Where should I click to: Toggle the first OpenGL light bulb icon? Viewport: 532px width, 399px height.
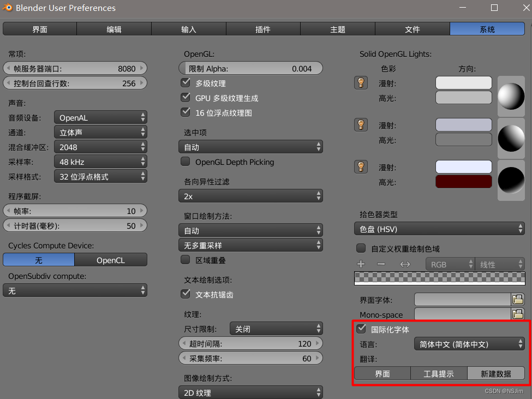pos(361,82)
